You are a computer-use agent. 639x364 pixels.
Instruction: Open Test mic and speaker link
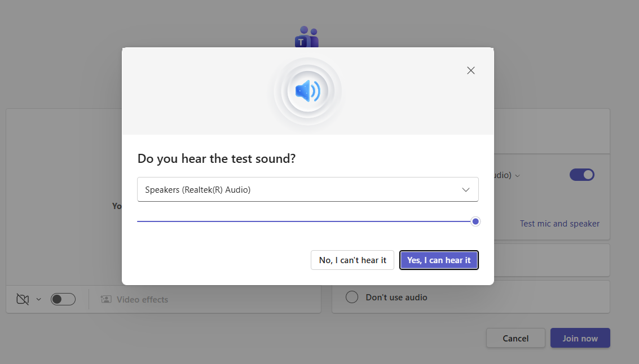[x=559, y=224]
